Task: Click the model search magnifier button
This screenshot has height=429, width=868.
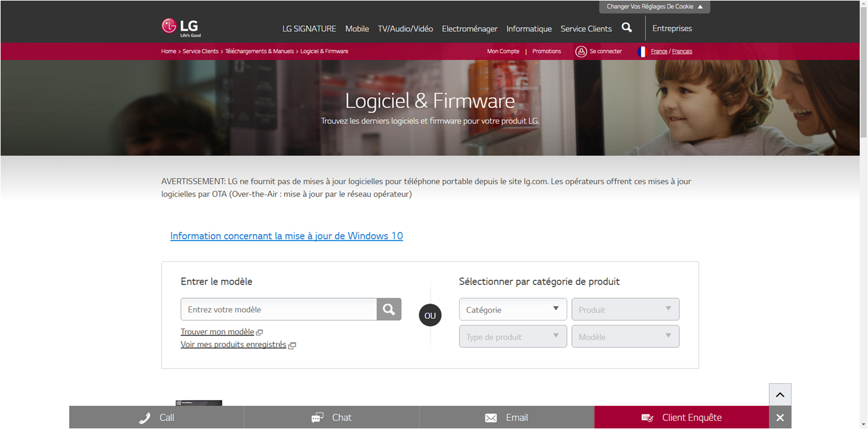Action: pyautogui.click(x=389, y=309)
